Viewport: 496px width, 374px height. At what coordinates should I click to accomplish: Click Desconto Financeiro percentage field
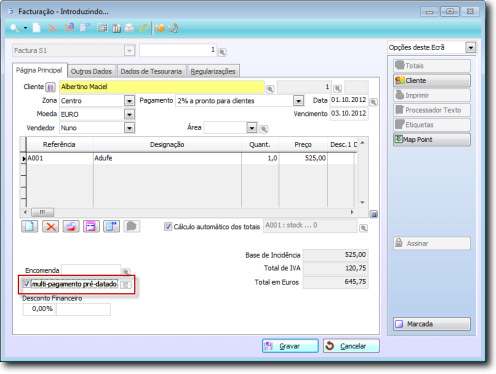pos(39,309)
